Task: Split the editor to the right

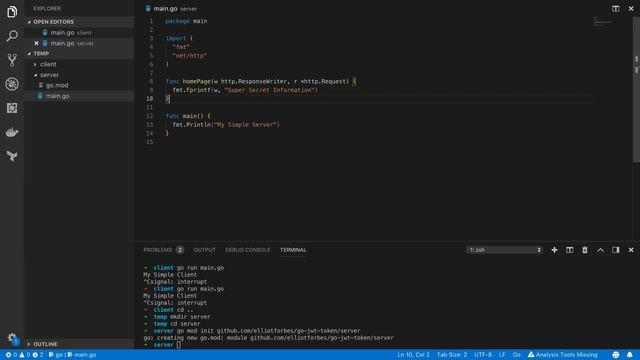Action: pos(616,9)
